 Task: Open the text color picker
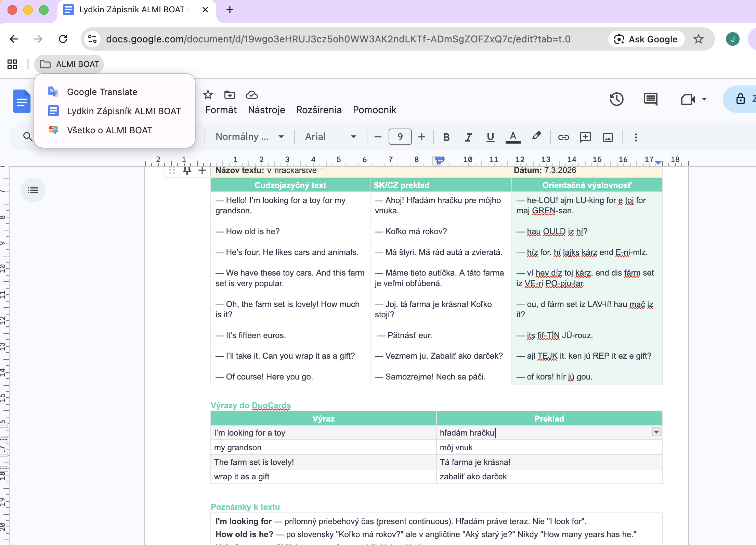[x=513, y=137]
